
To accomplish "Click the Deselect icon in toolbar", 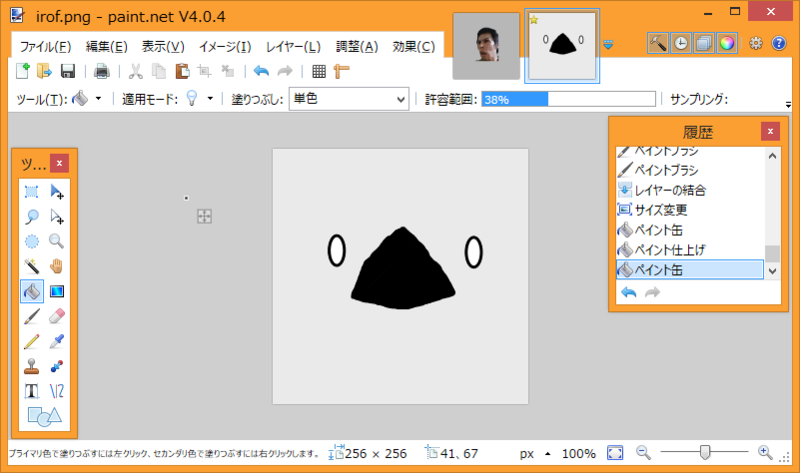I will 228,71.
